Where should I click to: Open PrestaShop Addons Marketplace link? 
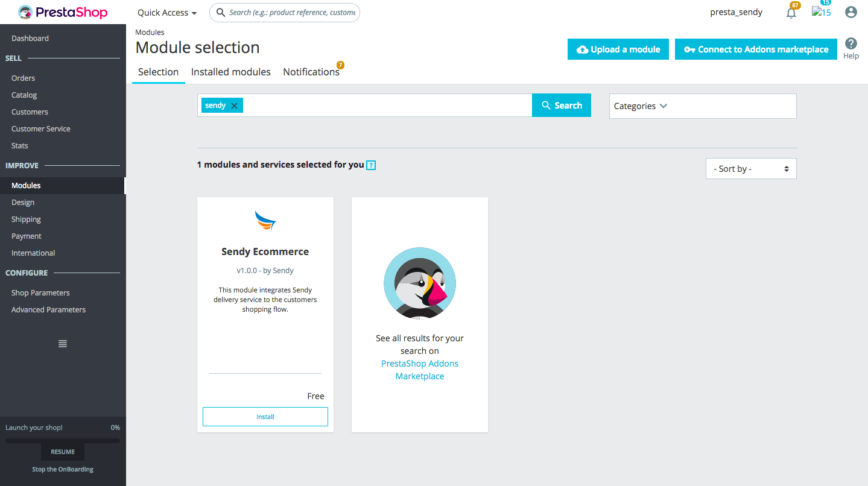[x=420, y=370]
